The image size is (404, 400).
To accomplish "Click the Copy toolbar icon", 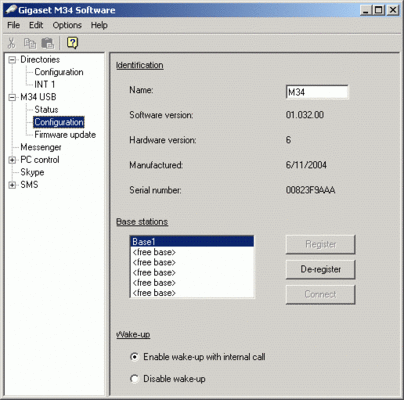I will click(x=29, y=43).
